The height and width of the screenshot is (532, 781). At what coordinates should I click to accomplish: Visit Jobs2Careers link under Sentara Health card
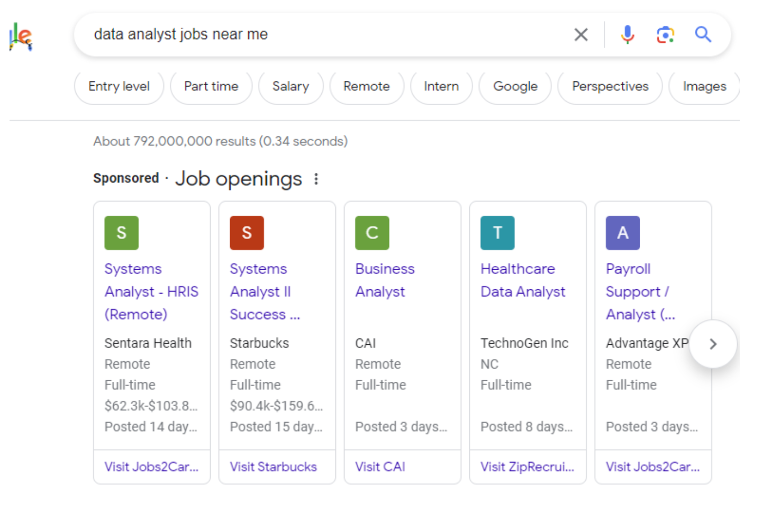pos(151,467)
